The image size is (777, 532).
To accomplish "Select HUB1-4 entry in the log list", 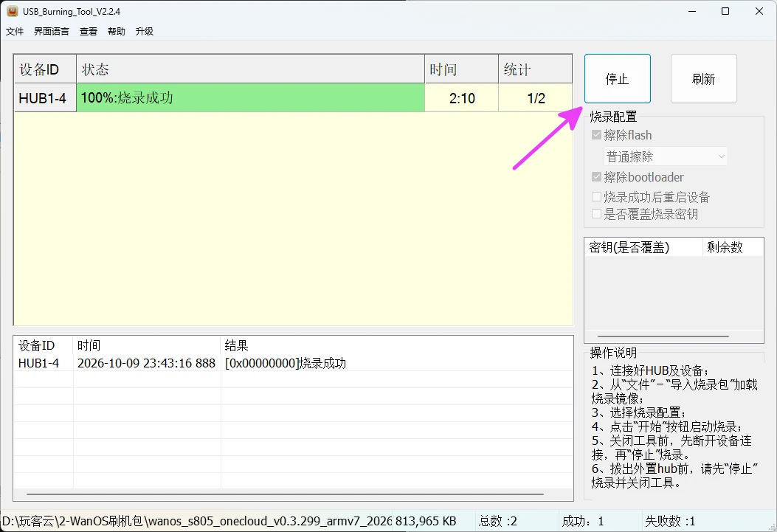I will (x=38, y=363).
